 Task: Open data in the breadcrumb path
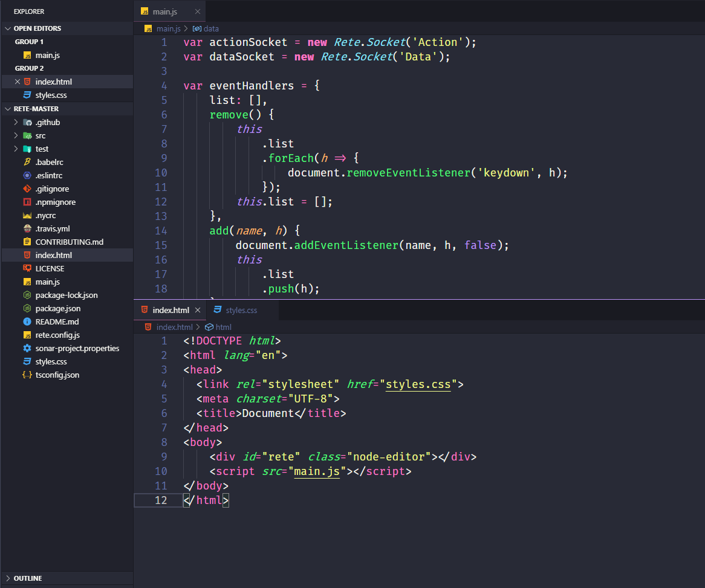(x=210, y=28)
